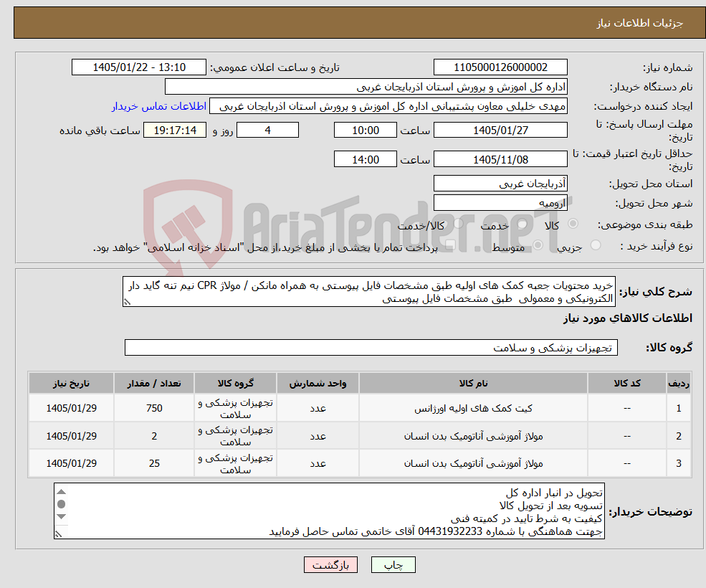Click the نام کالا column header
Screen dimensions: 706x588
[473, 383]
